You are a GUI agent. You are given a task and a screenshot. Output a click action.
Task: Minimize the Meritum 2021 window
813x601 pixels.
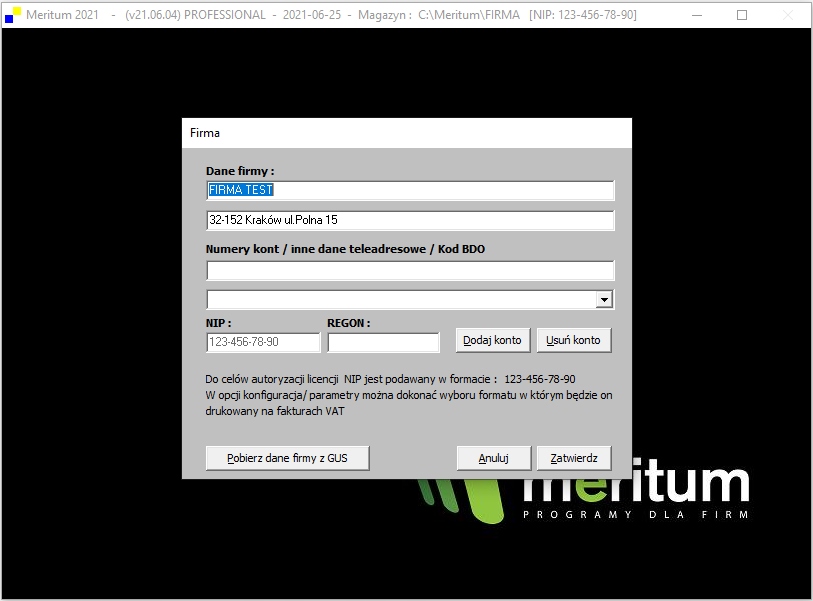click(x=697, y=15)
